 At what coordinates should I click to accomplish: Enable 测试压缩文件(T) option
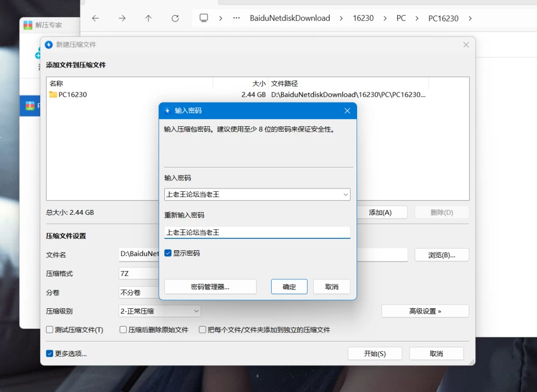(x=49, y=330)
